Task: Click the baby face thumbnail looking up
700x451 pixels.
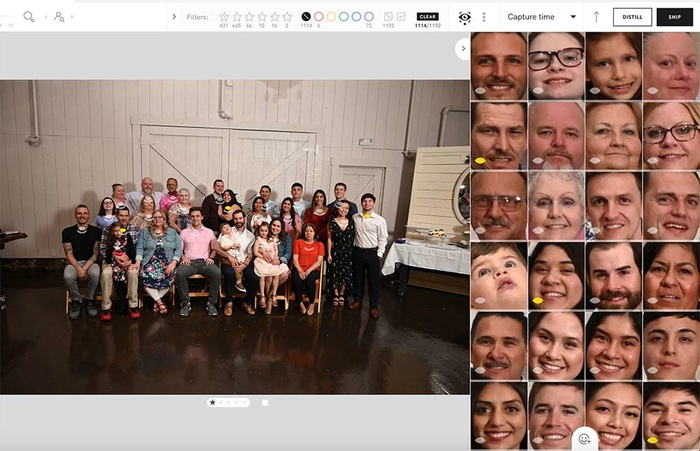Action: coord(498,275)
